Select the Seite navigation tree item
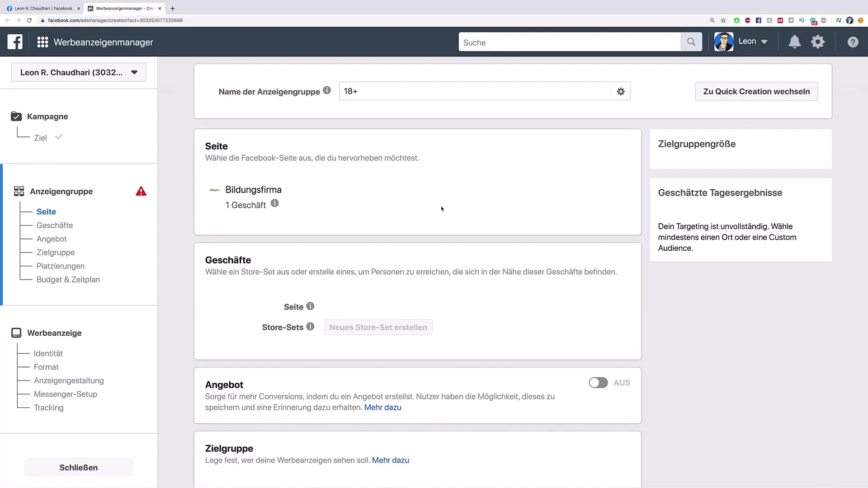The image size is (868, 488). [46, 211]
